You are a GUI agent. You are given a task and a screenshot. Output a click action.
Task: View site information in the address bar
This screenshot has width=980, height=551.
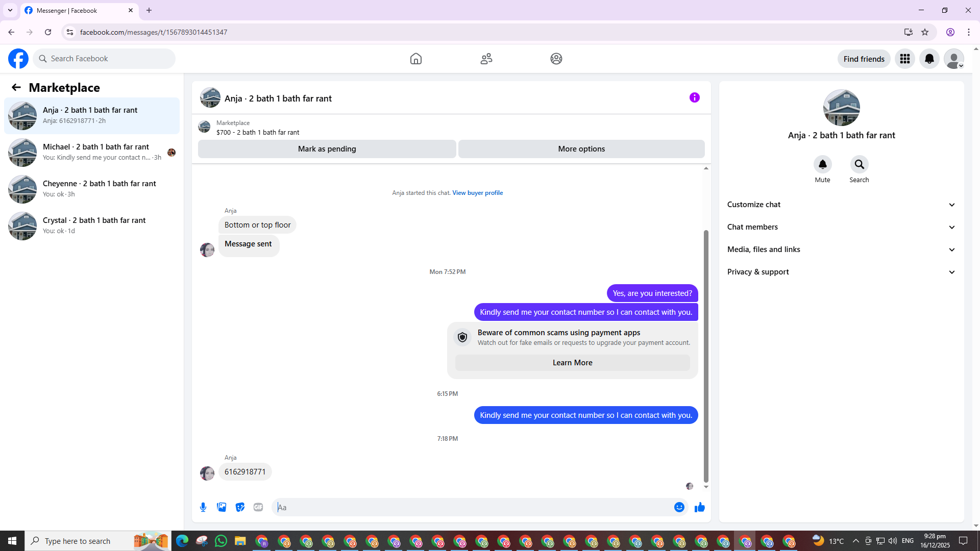(x=70, y=32)
